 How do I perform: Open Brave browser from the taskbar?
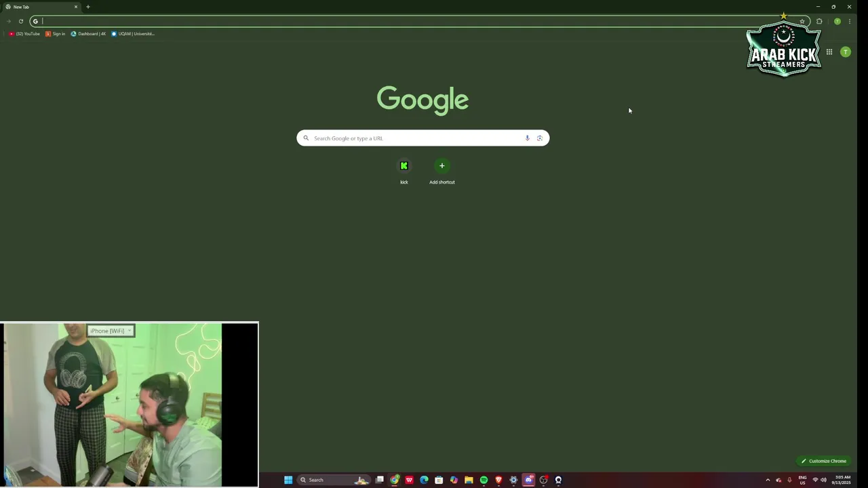click(499, 480)
